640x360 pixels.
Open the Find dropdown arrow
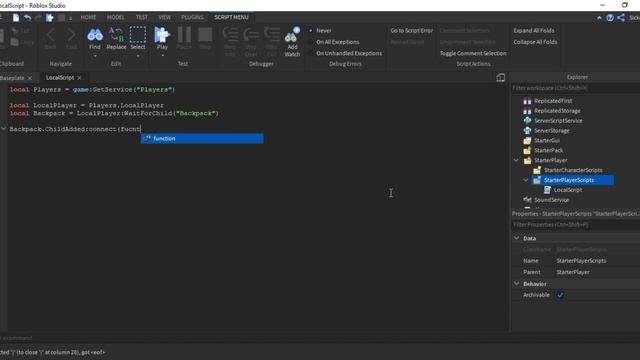tap(95, 56)
